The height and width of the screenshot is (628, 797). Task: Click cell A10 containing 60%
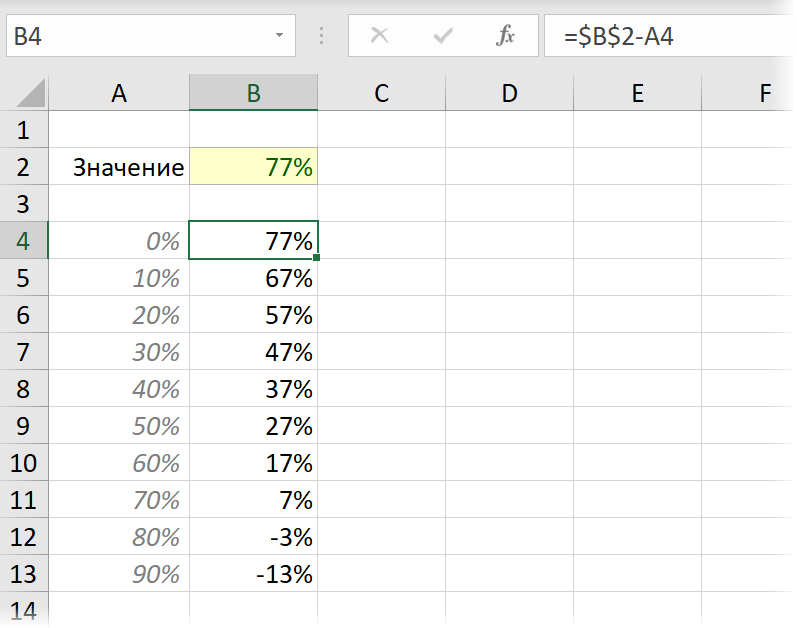click(119, 462)
